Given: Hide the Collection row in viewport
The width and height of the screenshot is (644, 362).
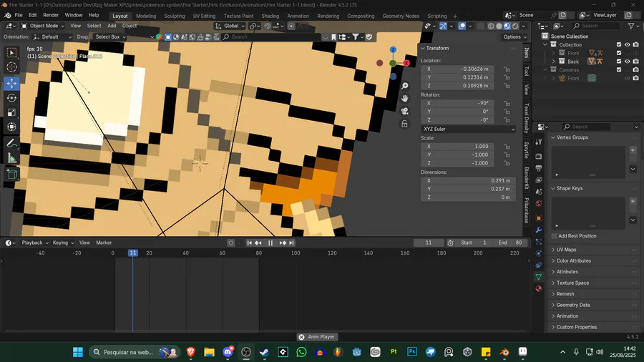Looking at the screenshot, I should (627, 44).
